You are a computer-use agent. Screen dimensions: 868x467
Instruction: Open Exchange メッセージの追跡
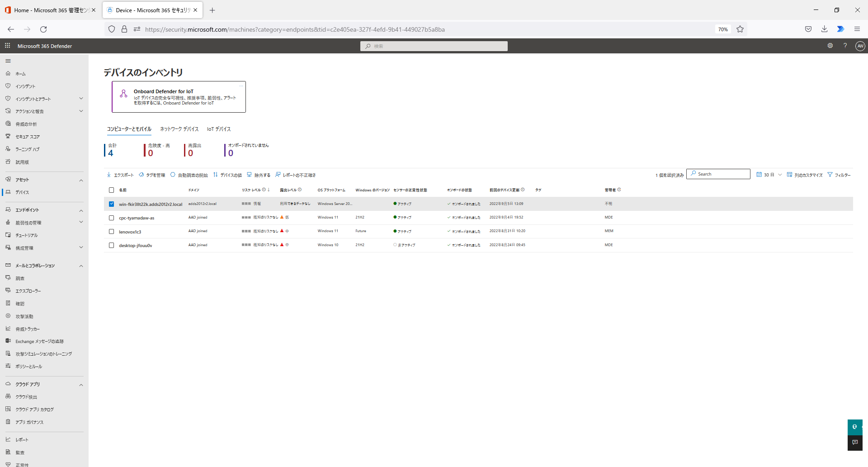39,341
